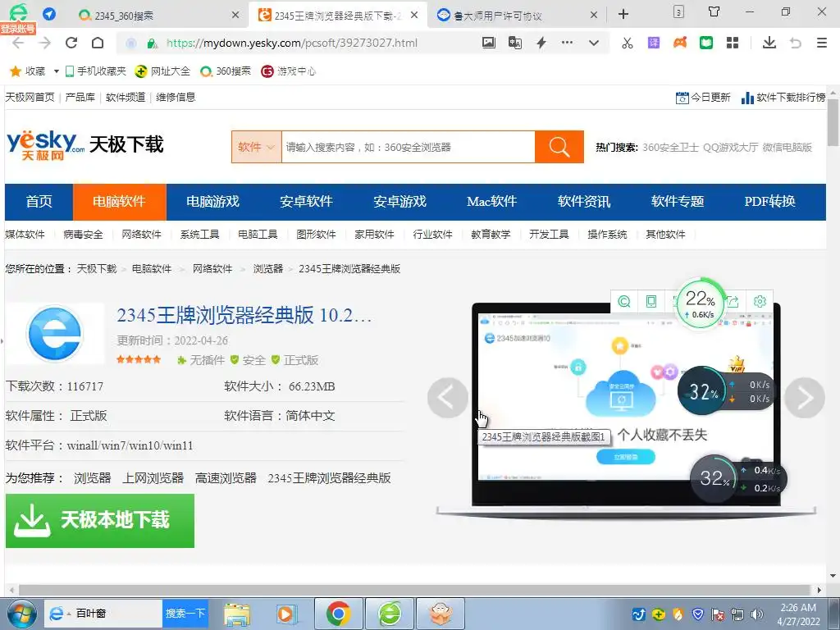Open the 软件 category dropdown in the search box
This screenshot has width=840, height=630.
click(256, 147)
